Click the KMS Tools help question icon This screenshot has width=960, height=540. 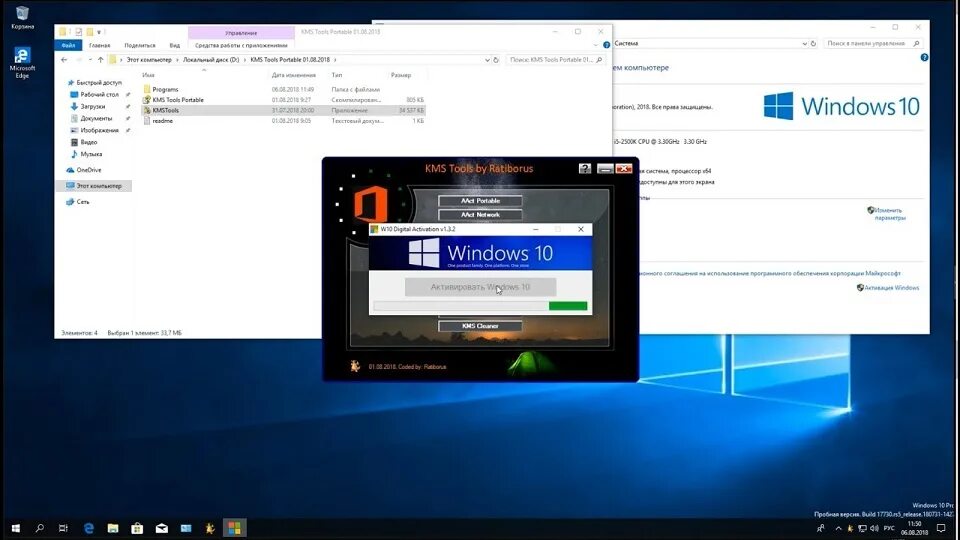[585, 168]
